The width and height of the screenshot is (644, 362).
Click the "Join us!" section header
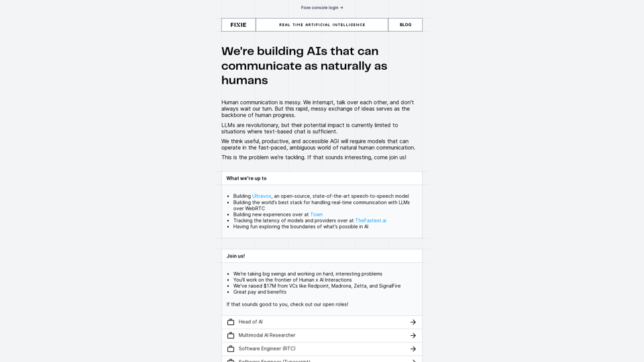tap(235, 256)
